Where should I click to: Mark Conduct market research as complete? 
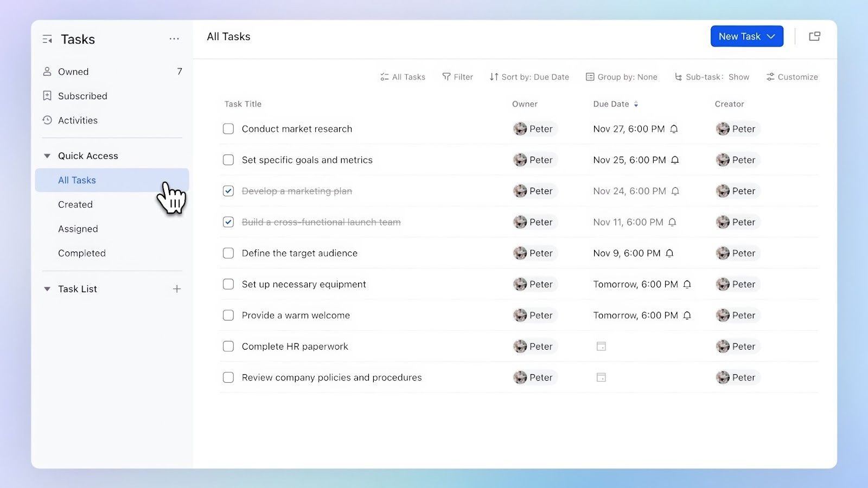coord(228,129)
